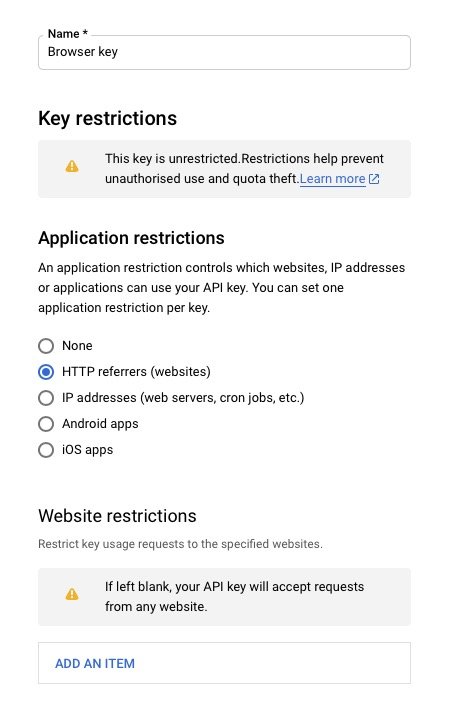
Task: Click the external-link icon beside Learn more
Action: pyautogui.click(x=374, y=179)
